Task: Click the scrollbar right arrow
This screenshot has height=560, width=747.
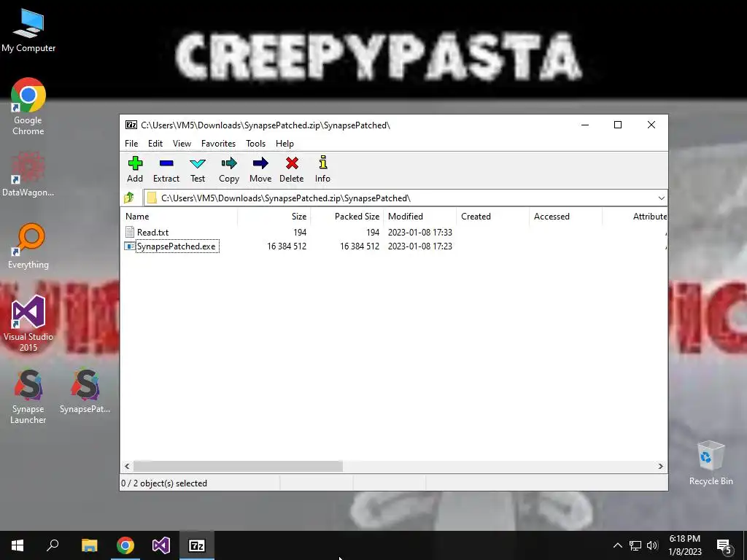Action: (x=660, y=466)
